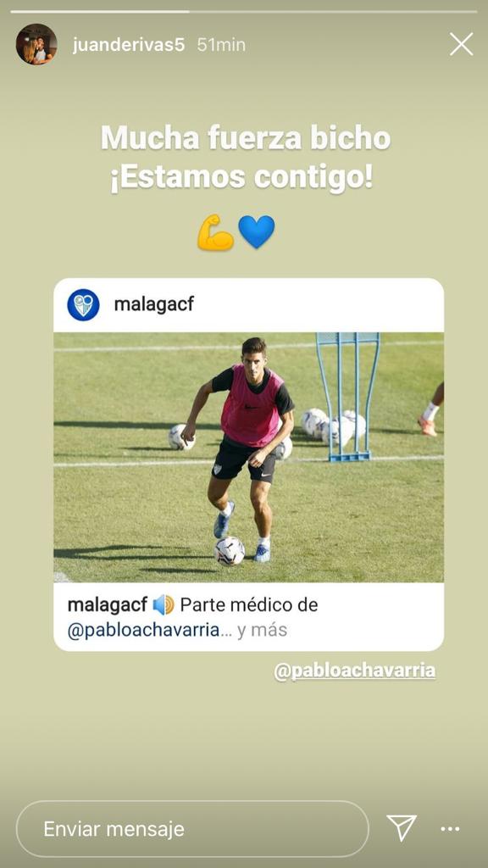
Task: Open the three-dot more options menu
Action: [x=450, y=829]
